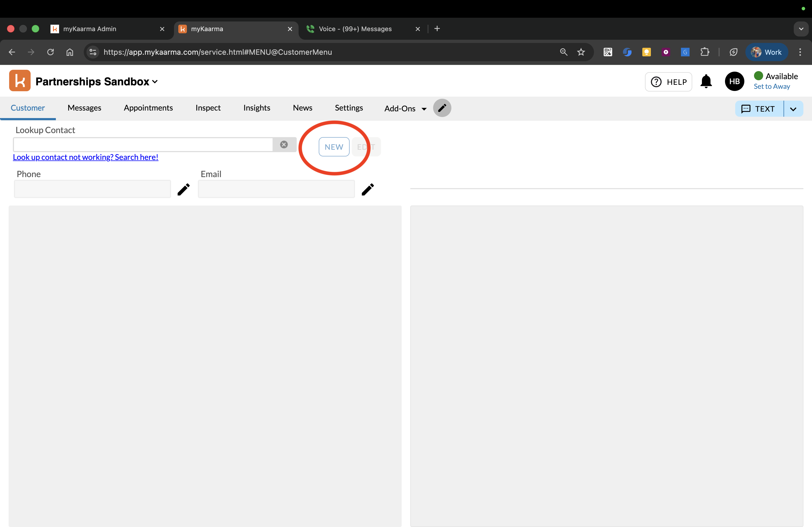
Task: Click the HELP button
Action: [668, 82]
